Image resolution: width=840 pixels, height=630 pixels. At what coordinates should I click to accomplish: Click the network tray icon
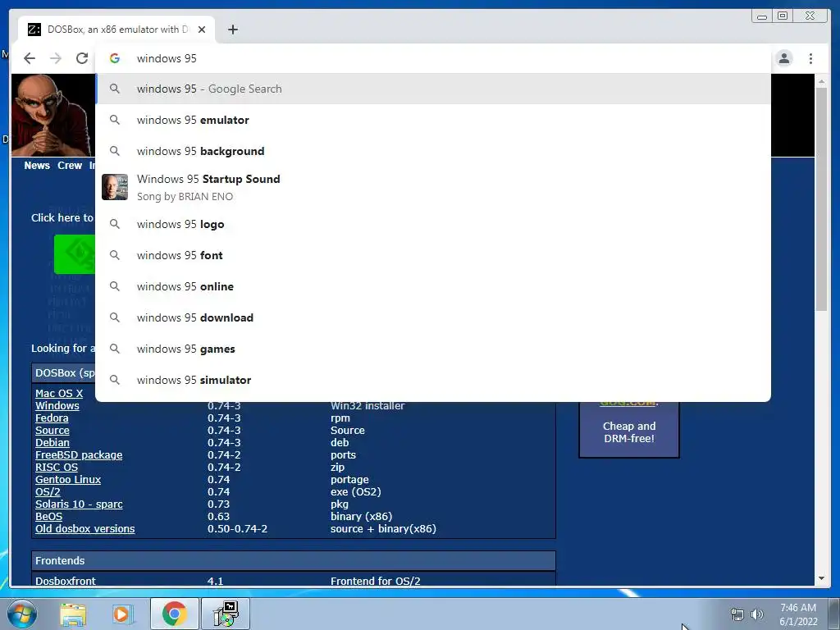click(x=737, y=614)
